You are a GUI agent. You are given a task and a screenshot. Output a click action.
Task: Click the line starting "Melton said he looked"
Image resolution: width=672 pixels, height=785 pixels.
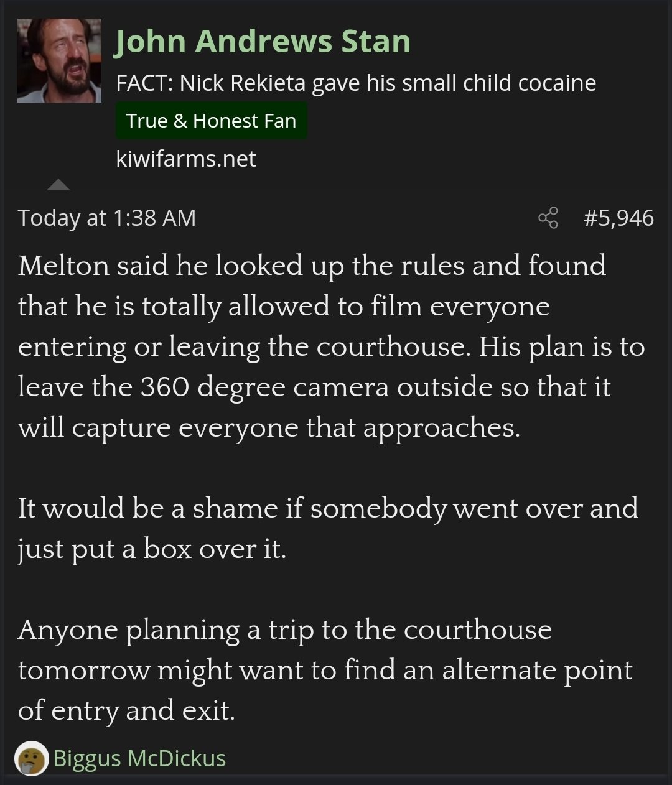tap(312, 266)
